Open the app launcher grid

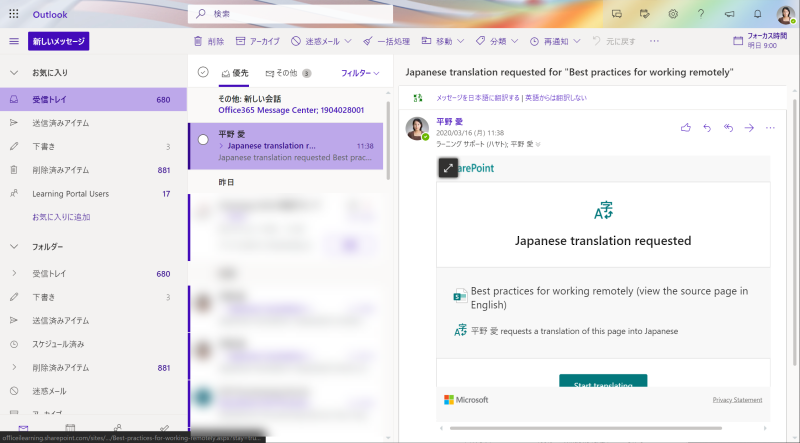point(14,14)
